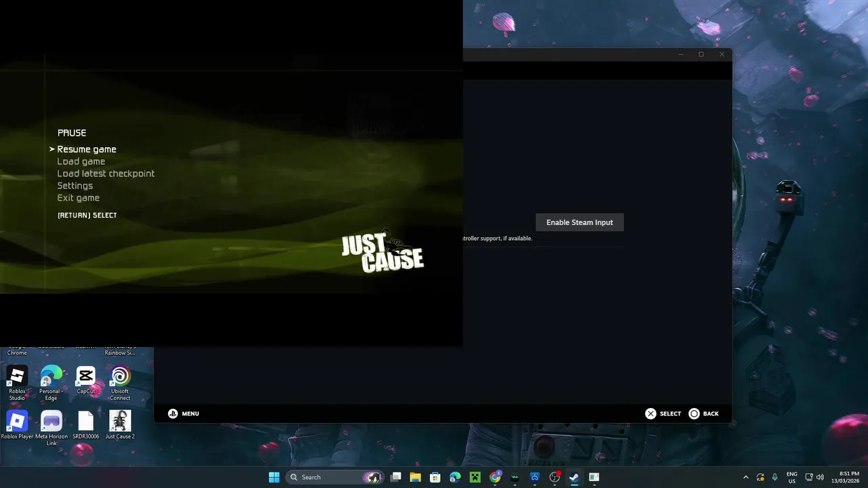
Task: Open the Windows Start menu
Action: click(274, 477)
